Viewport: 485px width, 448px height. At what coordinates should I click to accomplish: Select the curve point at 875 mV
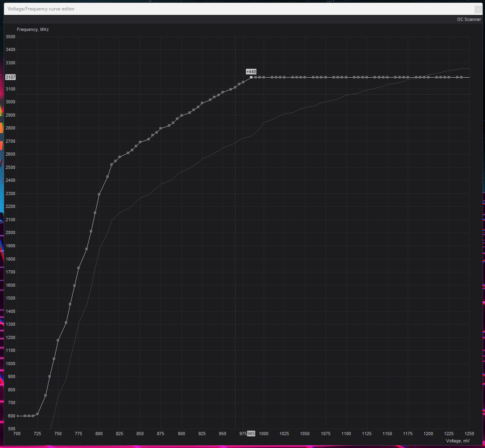point(160,128)
